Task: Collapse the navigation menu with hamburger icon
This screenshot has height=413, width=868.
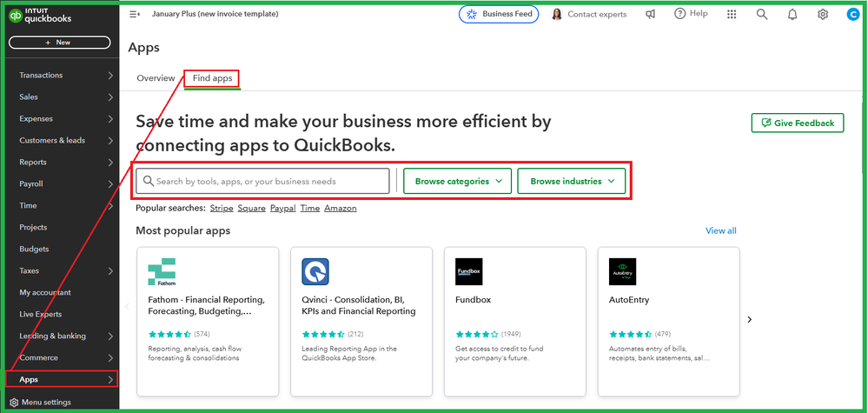Action: [135, 14]
